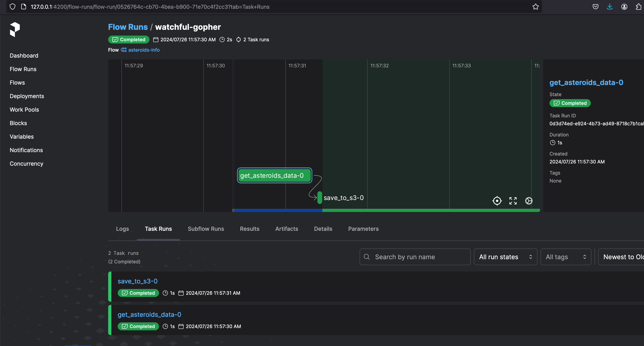This screenshot has width=644, height=346.
Task: Navigate to Deployments
Action: (x=27, y=96)
